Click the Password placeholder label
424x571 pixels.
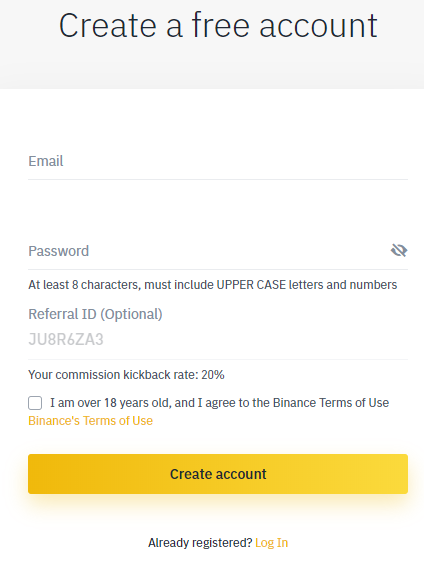point(59,251)
